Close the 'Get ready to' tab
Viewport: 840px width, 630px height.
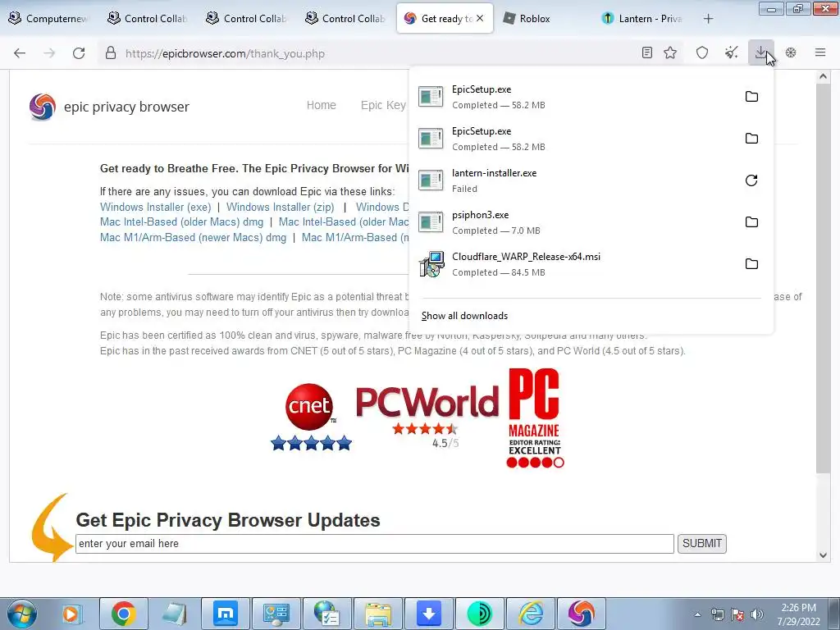coord(480,18)
